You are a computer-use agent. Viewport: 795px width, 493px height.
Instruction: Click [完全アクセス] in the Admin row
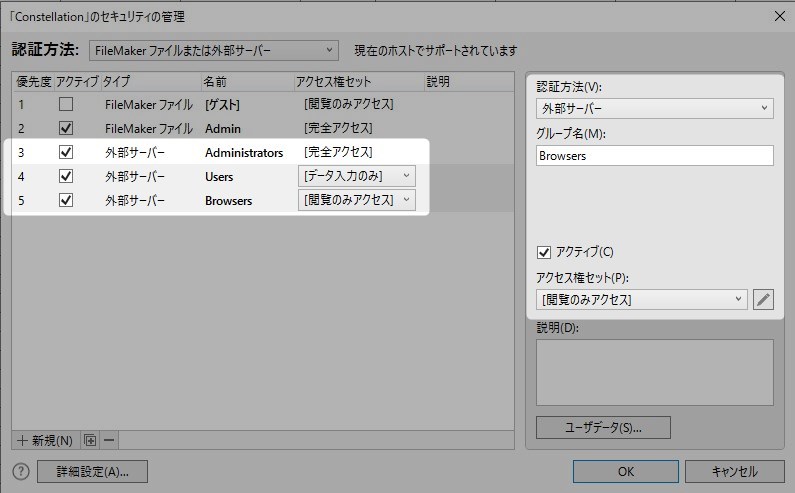[x=338, y=128]
